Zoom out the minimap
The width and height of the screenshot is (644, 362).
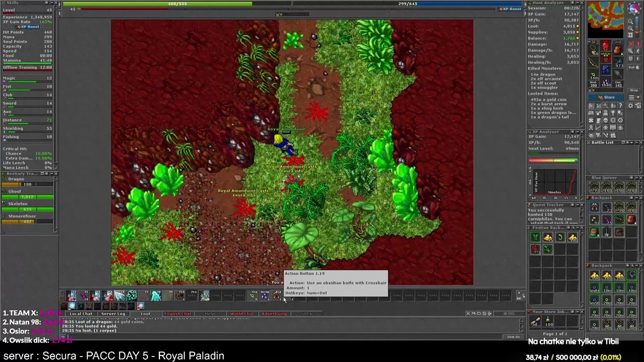[630, 22]
